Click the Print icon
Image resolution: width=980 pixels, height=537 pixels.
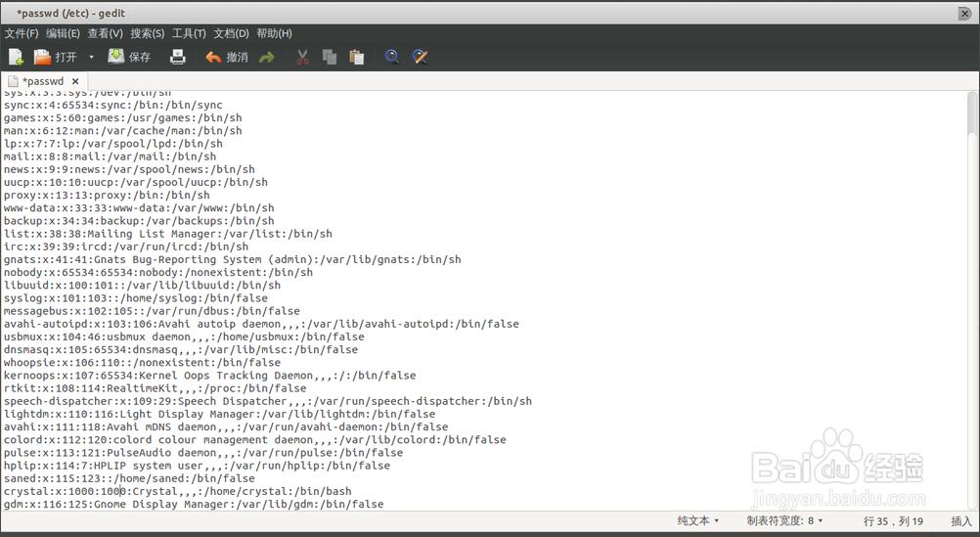178,58
